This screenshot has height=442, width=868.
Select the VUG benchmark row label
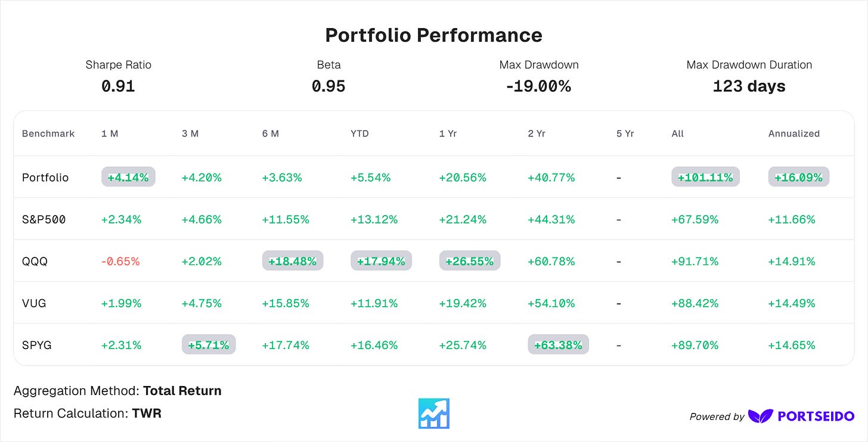point(34,303)
